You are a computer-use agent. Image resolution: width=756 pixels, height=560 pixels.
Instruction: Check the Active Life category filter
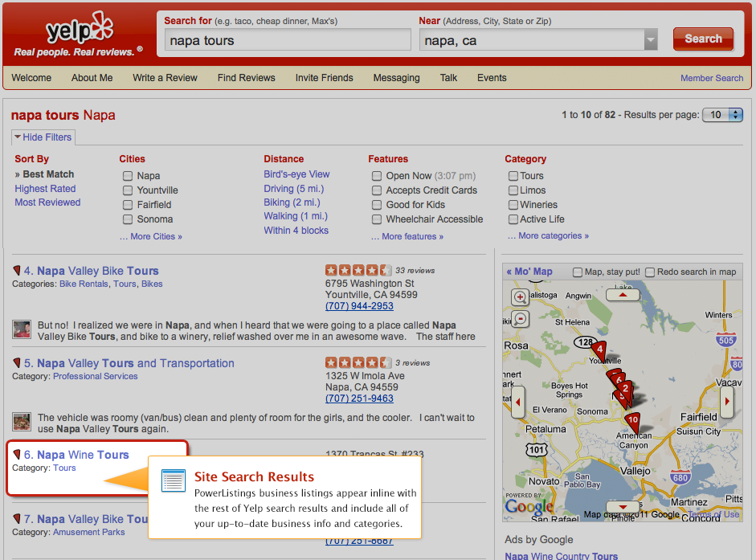[513, 219]
